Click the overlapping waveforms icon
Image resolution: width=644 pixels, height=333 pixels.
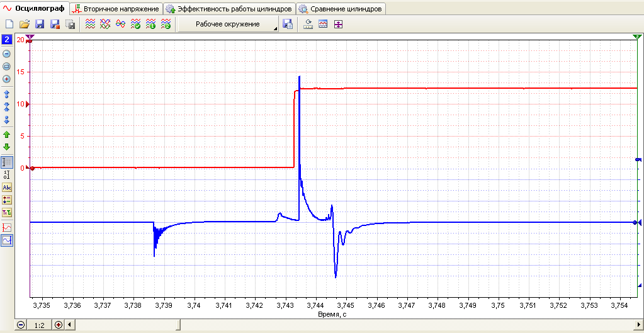pyautogui.click(x=105, y=24)
